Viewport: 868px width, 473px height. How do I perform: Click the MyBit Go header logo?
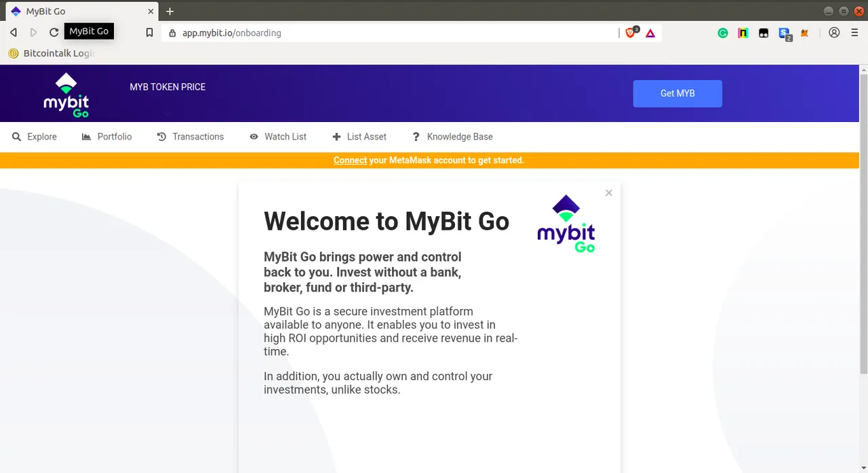66,95
